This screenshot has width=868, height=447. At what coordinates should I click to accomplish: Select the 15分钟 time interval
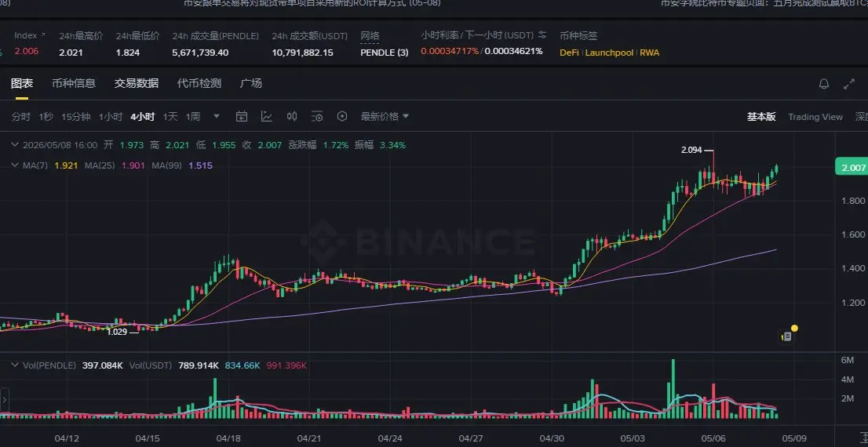coord(76,117)
